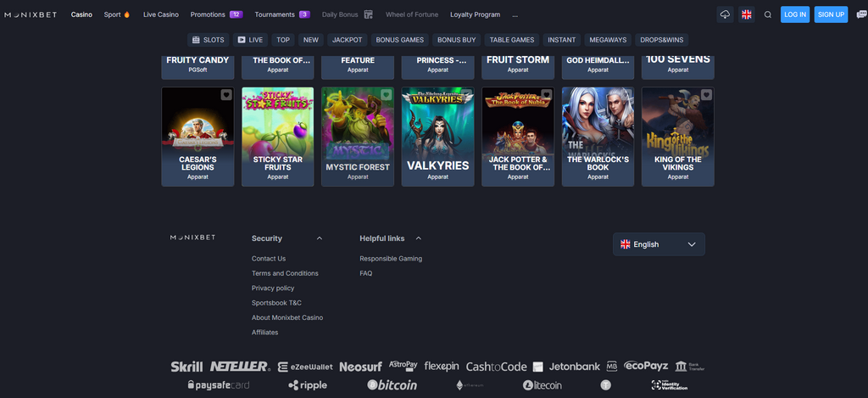The image size is (868, 398).
Task: Click the Daily Bonus calendar icon
Action: [x=368, y=14]
